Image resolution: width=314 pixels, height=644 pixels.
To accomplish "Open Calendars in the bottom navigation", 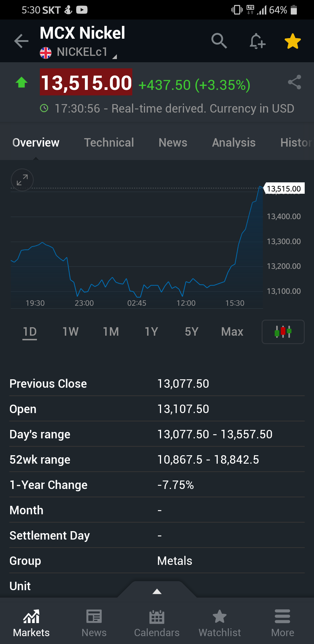I will (x=157, y=623).
